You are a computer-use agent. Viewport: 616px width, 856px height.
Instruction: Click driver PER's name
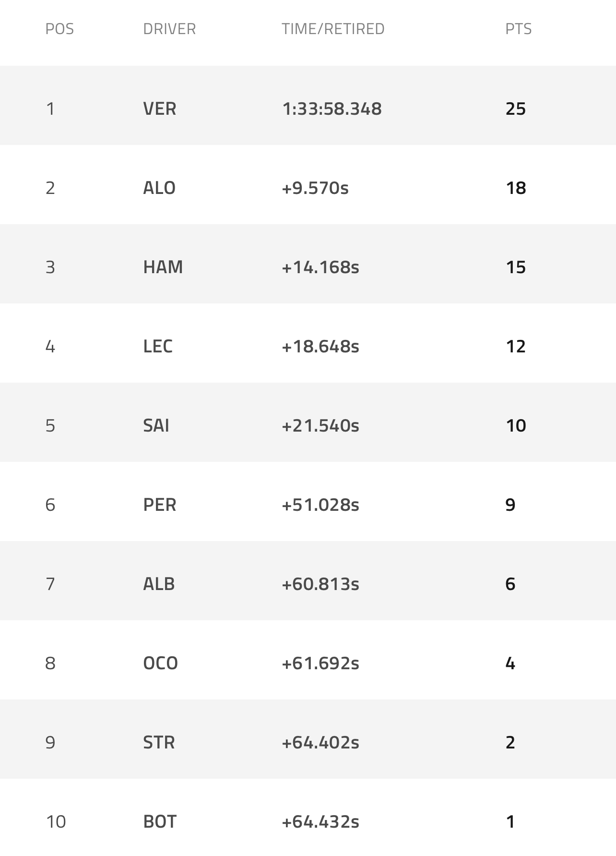point(160,505)
